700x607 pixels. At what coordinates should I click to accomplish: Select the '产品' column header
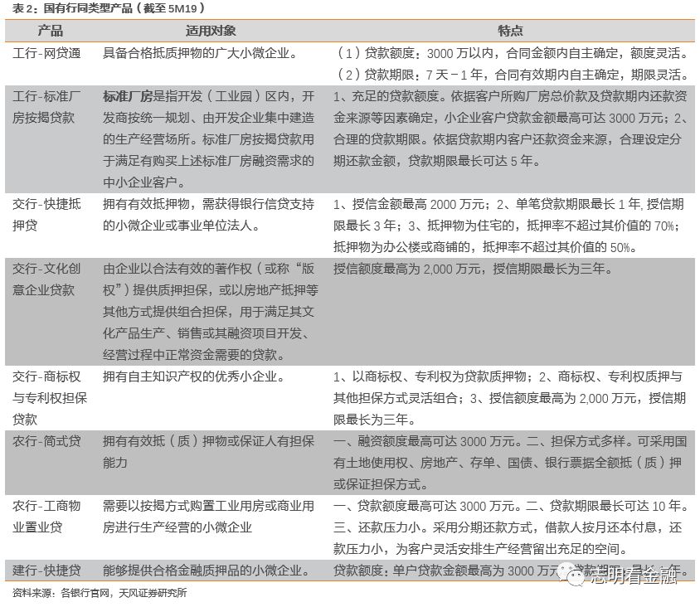point(50,31)
